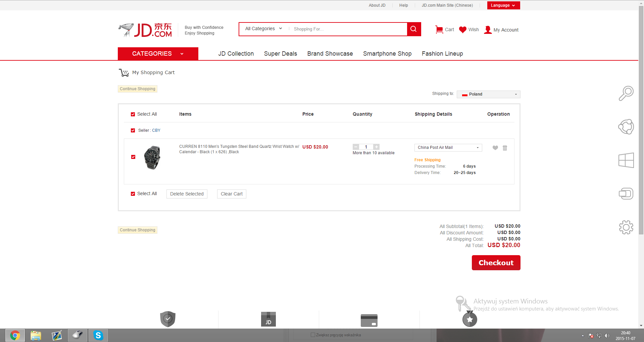Click the red search magnifier button

click(x=414, y=29)
